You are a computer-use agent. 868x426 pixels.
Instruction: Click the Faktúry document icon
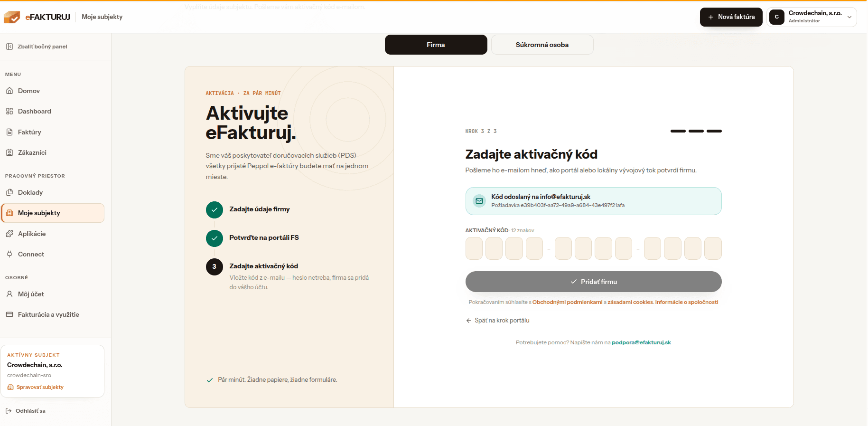click(x=9, y=132)
